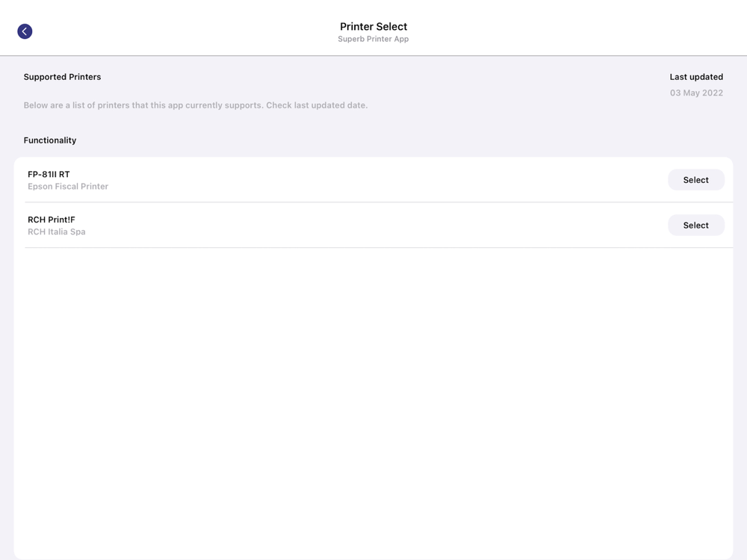747x560 pixels.
Task: Click the RCH Italia Spa subtitle
Action: 57,232
